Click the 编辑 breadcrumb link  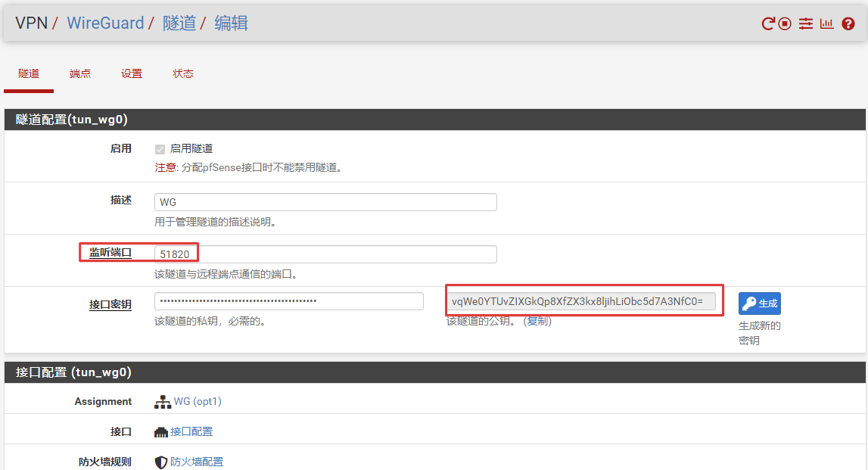point(232,23)
